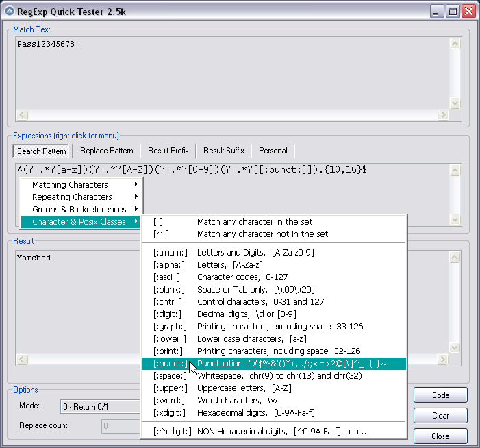Insert the [:digit:] Decimal digits class
480x448 pixels.
tap(274, 314)
